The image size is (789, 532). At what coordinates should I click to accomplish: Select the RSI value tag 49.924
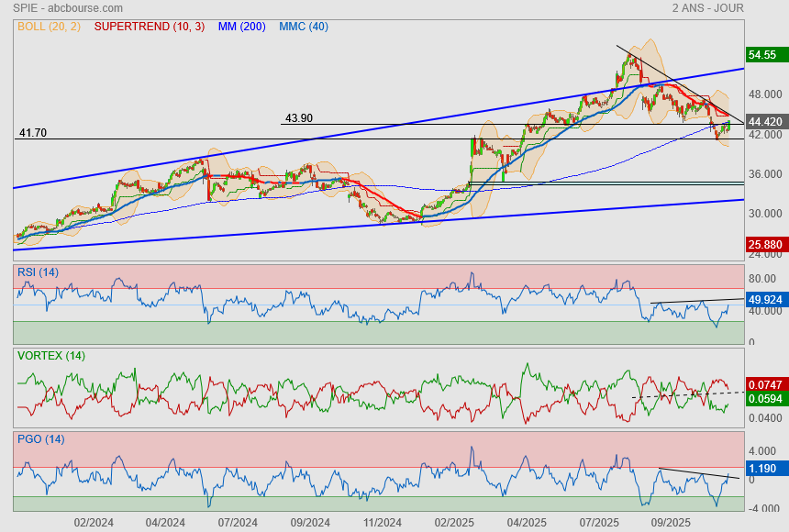click(x=765, y=300)
